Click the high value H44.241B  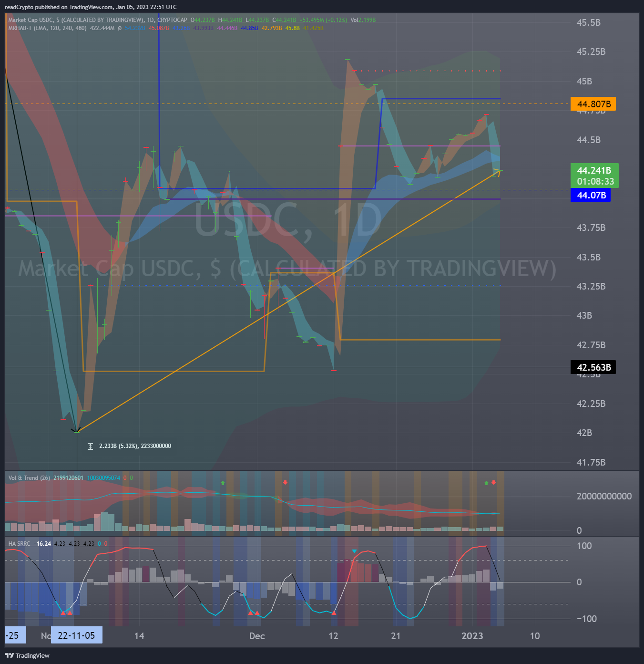coord(230,20)
